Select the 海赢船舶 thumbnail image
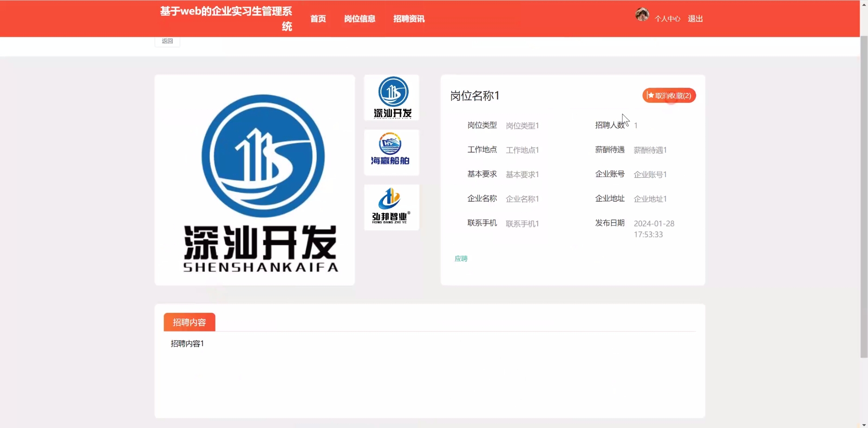 tap(392, 152)
